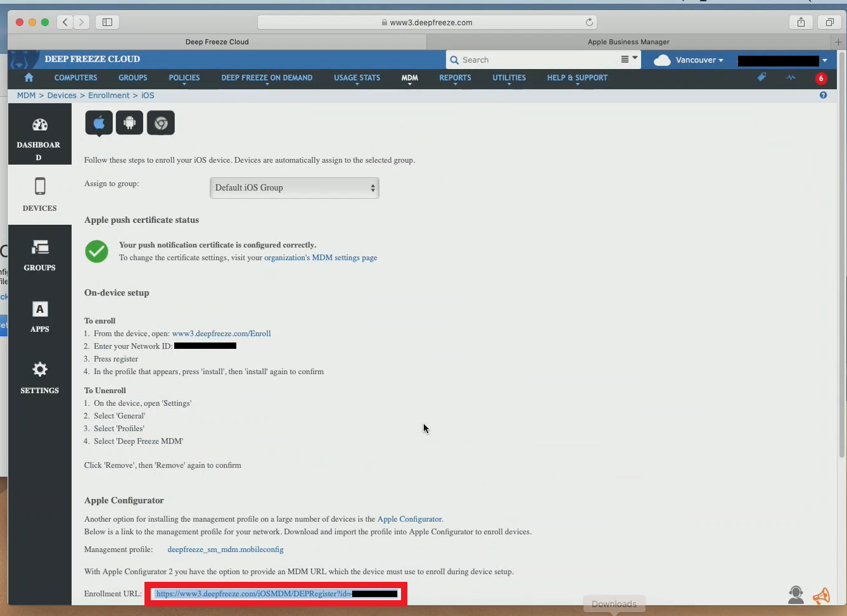Open the Groups sidebar section
Screen dimensions: 847x616
coord(39,255)
